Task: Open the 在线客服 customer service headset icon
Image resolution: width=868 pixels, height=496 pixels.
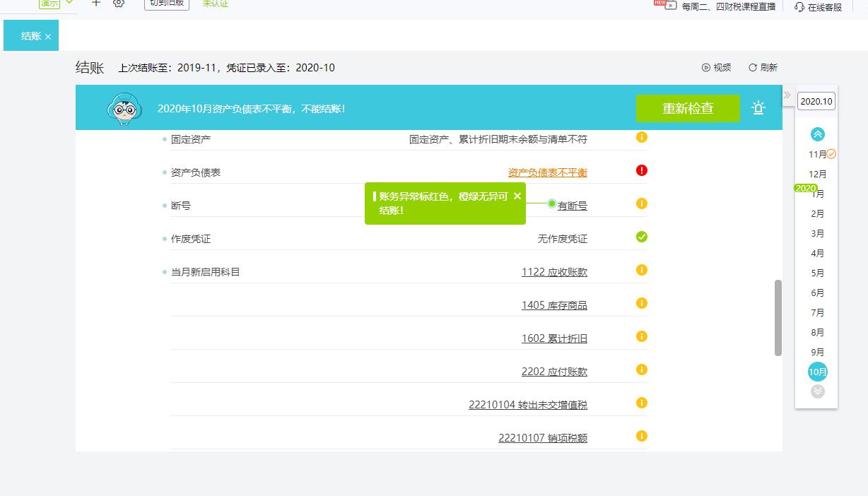Action: coord(799,6)
